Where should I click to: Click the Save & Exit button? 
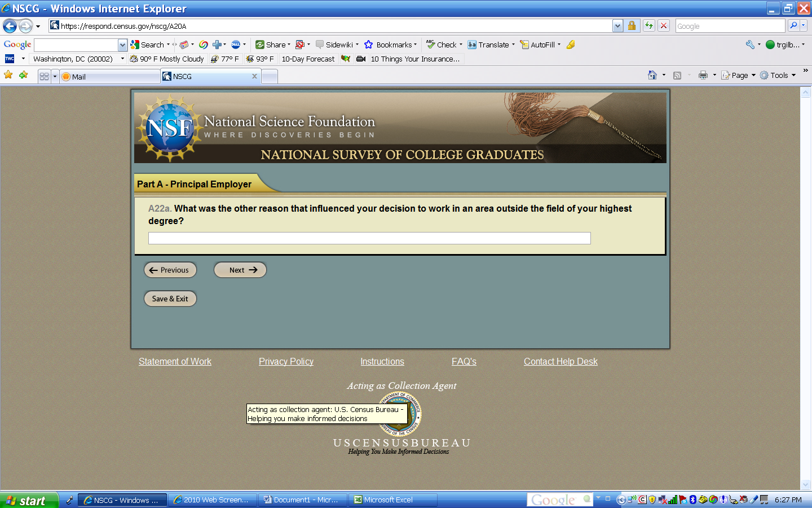pyautogui.click(x=170, y=299)
